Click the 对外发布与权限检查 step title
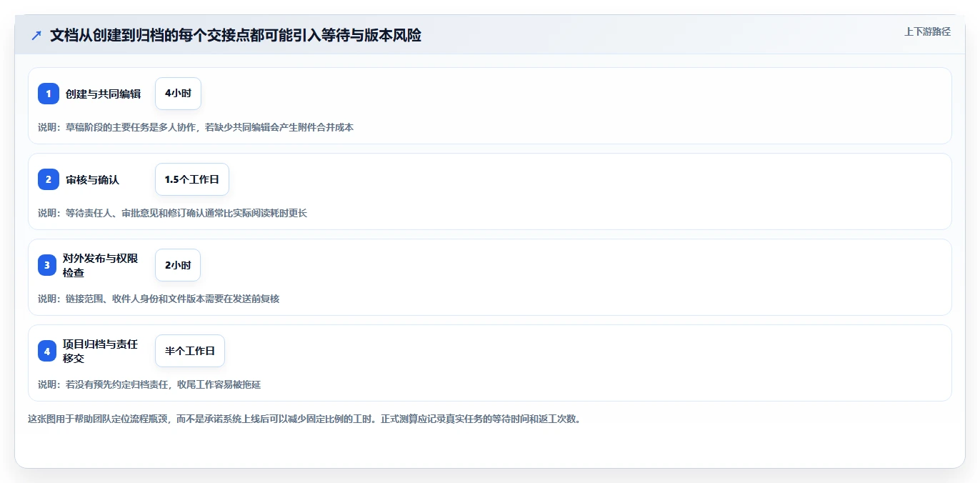This screenshot has width=980, height=483. [100, 265]
